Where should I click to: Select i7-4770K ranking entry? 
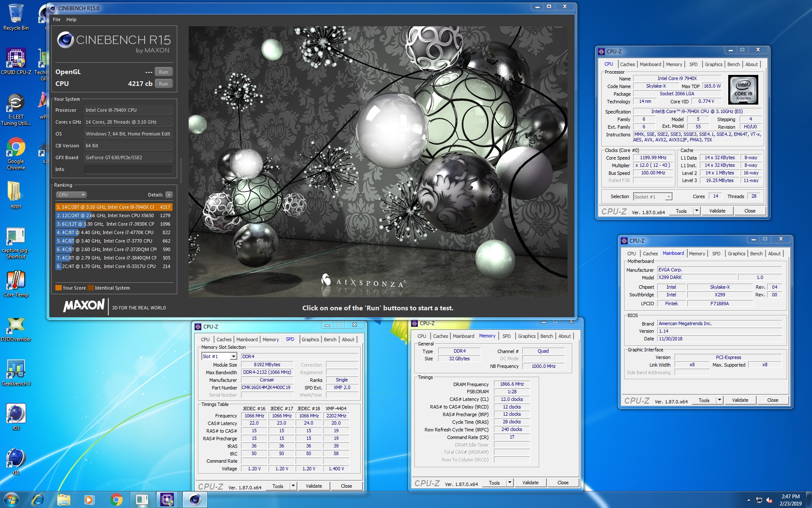114,232
